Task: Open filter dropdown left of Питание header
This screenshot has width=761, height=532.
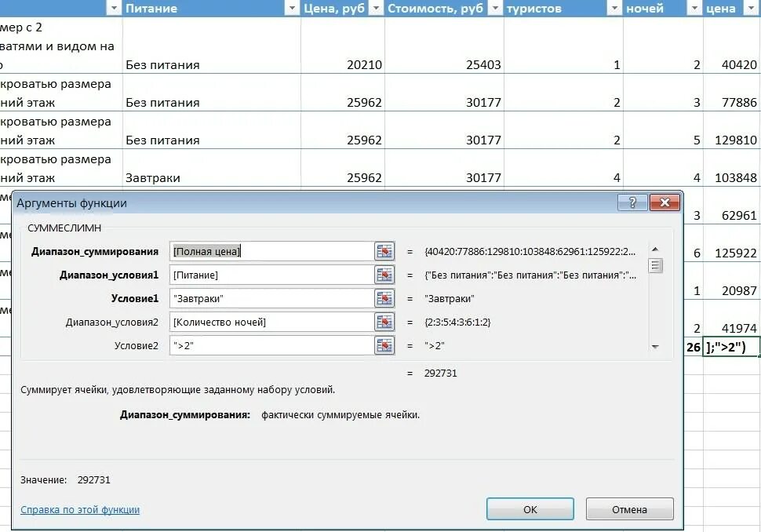Action: click(x=114, y=9)
